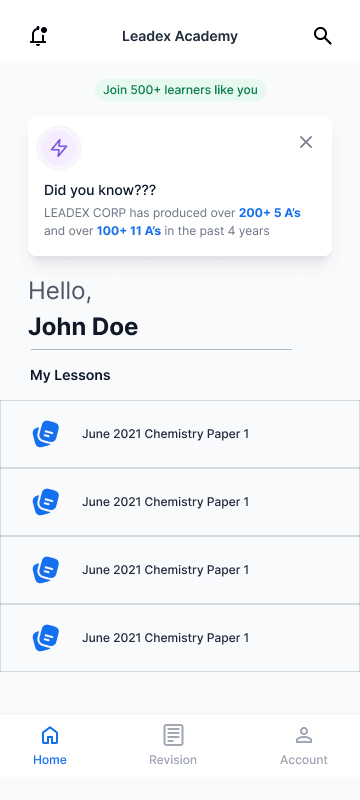Screen dimensions: 360x800
Task: Dismiss the Did you know card
Action: 306,142
